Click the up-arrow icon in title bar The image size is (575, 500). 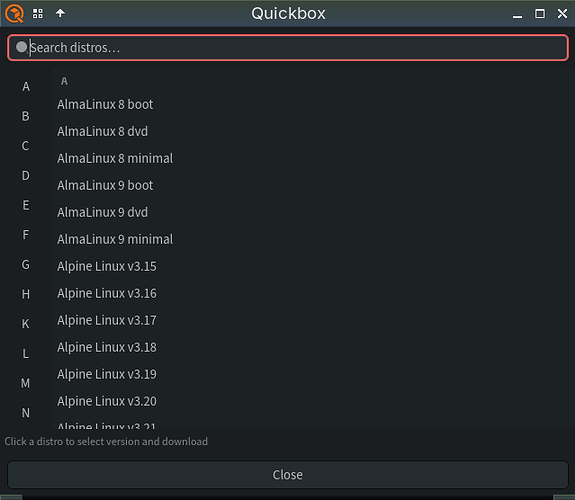pos(60,13)
